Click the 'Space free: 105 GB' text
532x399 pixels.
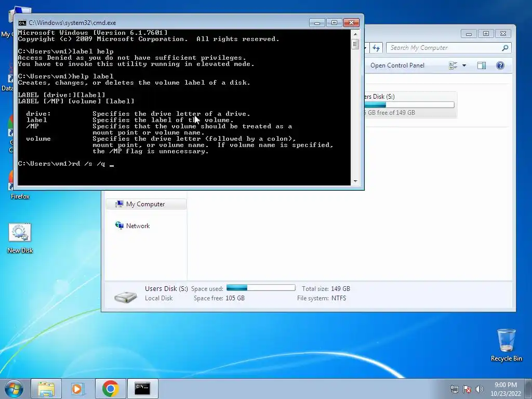(x=219, y=298)
